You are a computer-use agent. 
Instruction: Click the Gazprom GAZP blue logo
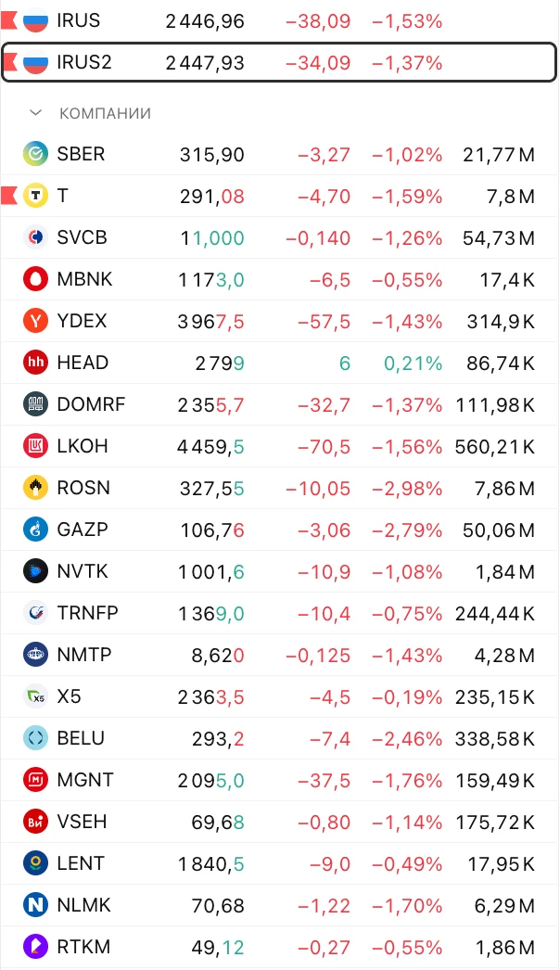(x=35, y=530)
